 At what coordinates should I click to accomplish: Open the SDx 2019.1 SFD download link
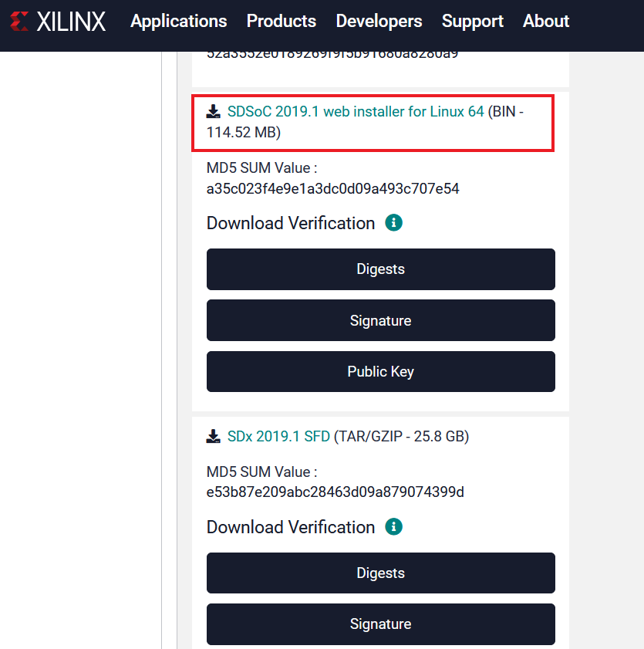tap(278, 437)
